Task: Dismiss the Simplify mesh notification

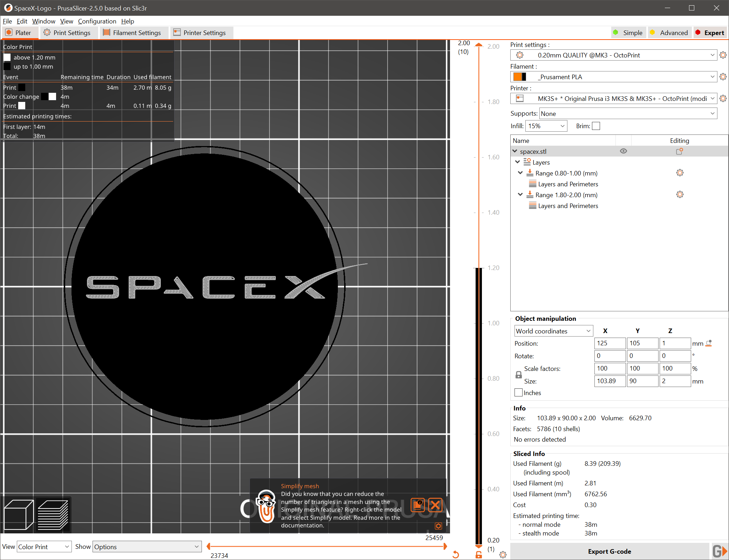Action: (435, 505)
